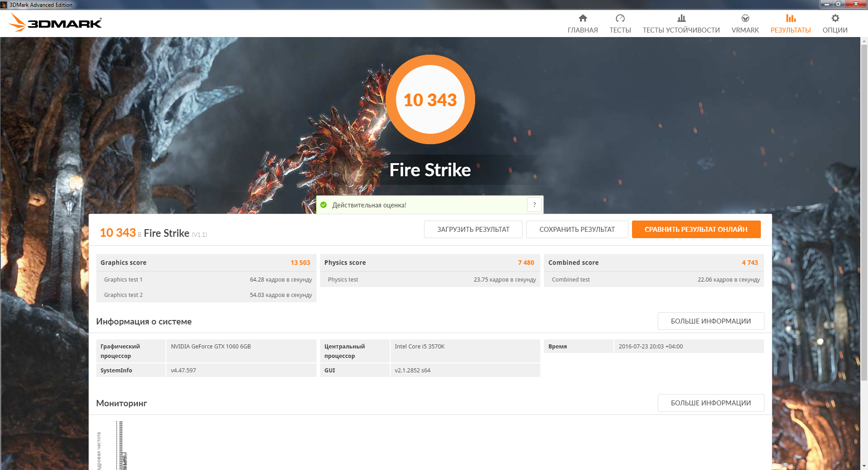The width and height of the screenshot is (868, 470).
Task: Click Graphics test 2 row label
Action: click(123, 295)
